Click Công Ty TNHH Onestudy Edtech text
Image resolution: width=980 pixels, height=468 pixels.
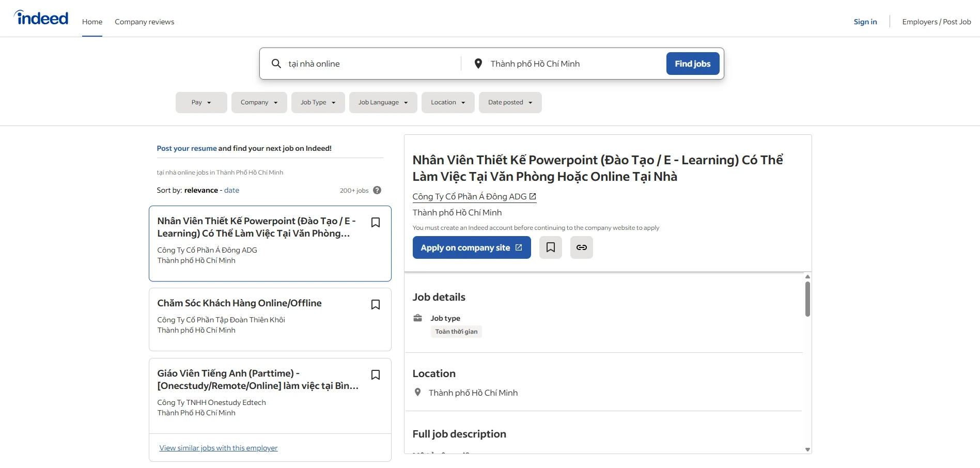(211, 402)
